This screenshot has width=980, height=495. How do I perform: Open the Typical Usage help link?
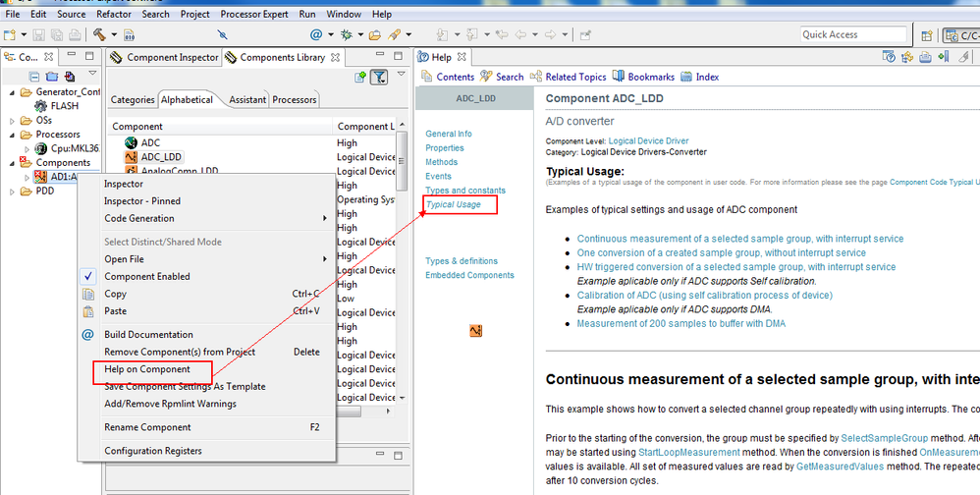pyautogui.click(x=453, y=204)
